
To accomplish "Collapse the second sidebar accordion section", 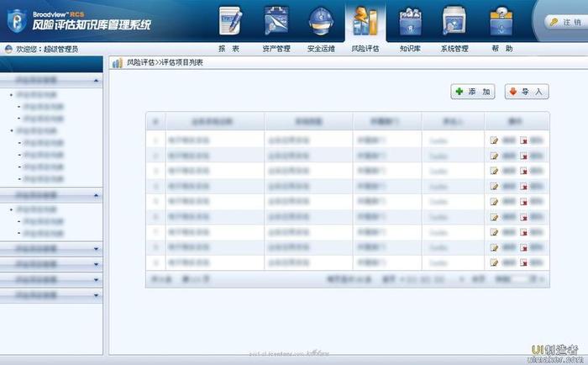I will pyautogui.click(x=96, y=195).
